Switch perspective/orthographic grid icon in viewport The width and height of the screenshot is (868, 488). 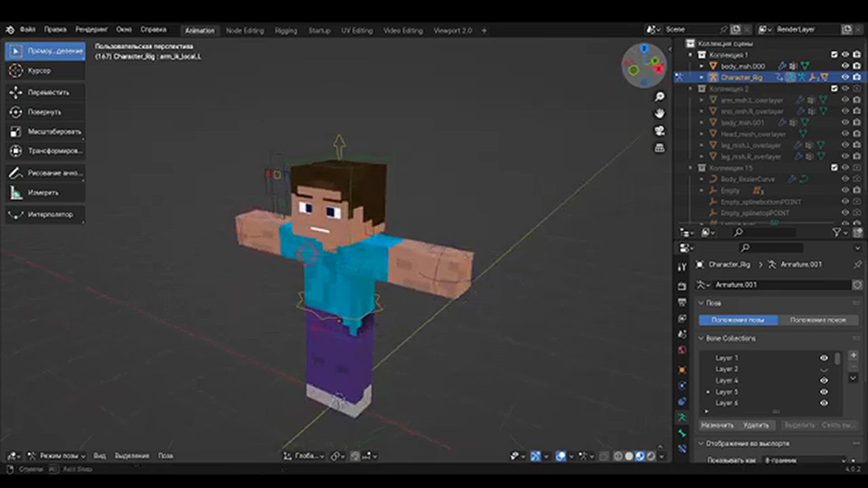coord(660,148)
